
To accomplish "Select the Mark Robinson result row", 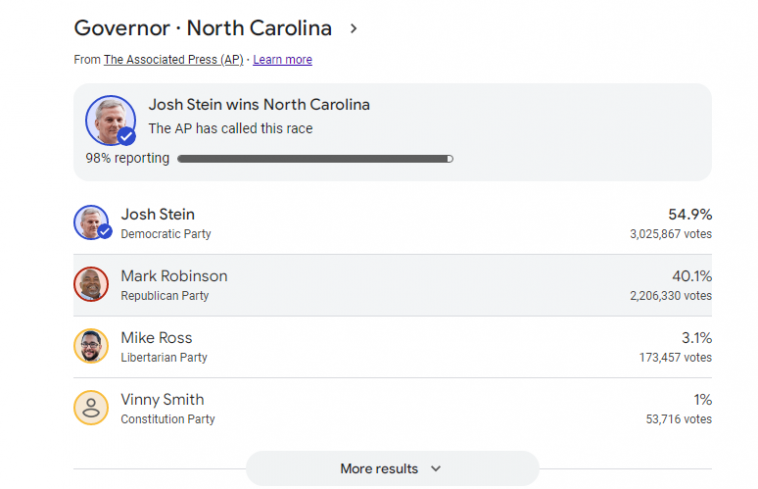I will click(x=392, y=285).
